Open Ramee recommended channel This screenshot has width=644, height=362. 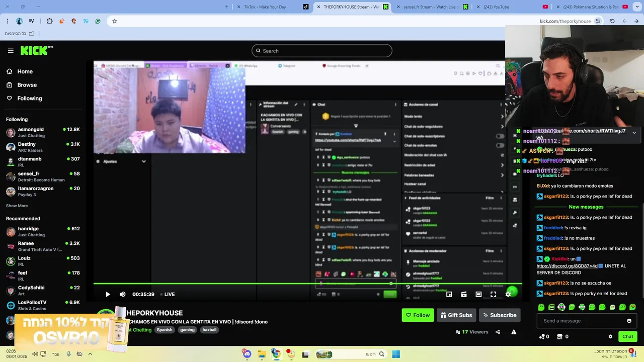(x=43, y=246)
